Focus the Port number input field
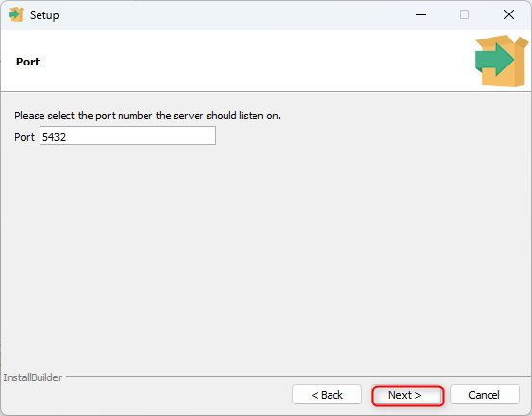 point(127,136)
